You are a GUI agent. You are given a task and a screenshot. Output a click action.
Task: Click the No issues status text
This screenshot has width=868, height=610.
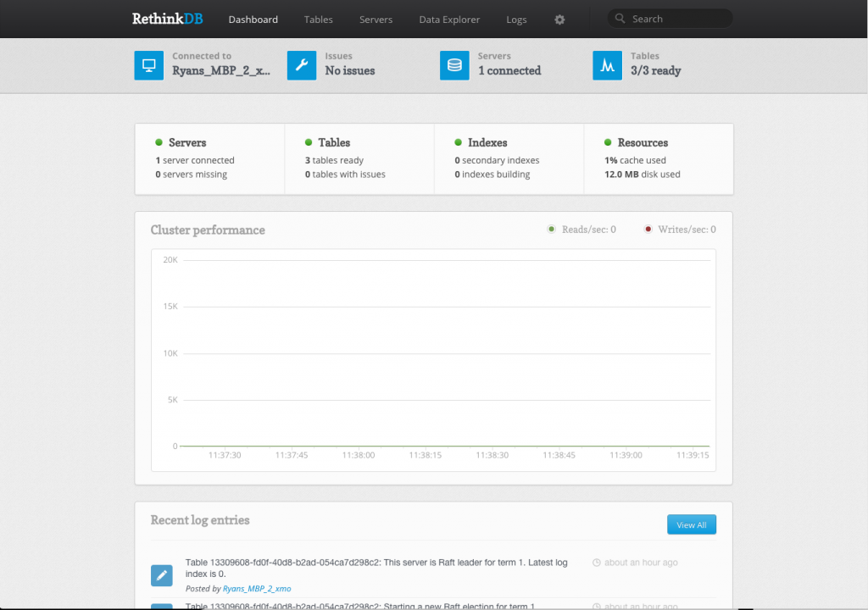coord(350,71)
